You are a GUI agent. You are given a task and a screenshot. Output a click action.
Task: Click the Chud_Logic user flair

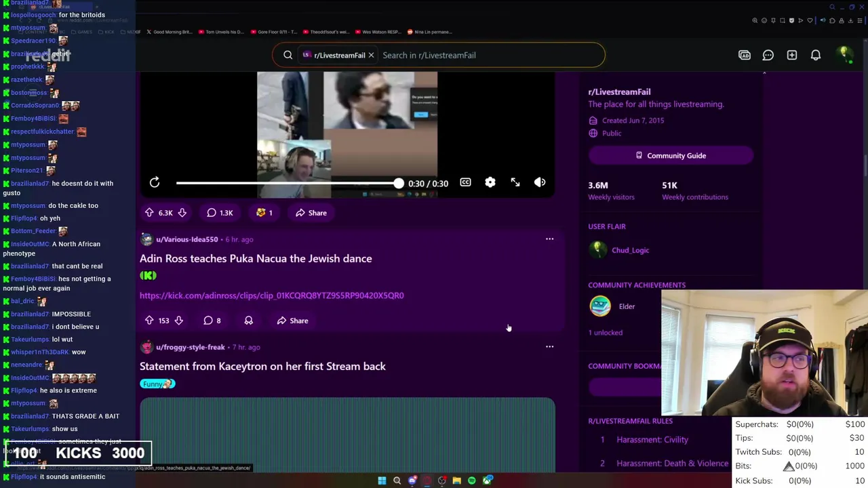tap(630, 250)
